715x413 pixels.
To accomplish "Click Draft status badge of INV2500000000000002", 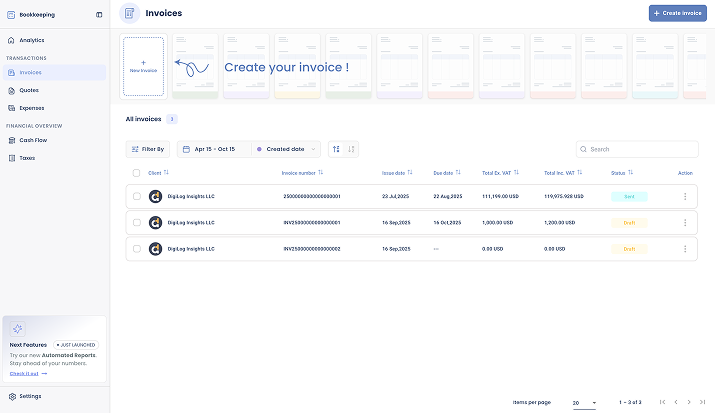I will click(629, 249).
